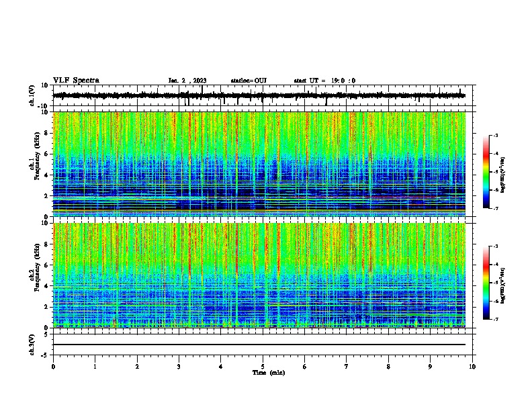532x411 pixels.
Task: Click inside the ch.2 frequency spectrogram
Action: point(259,275)
